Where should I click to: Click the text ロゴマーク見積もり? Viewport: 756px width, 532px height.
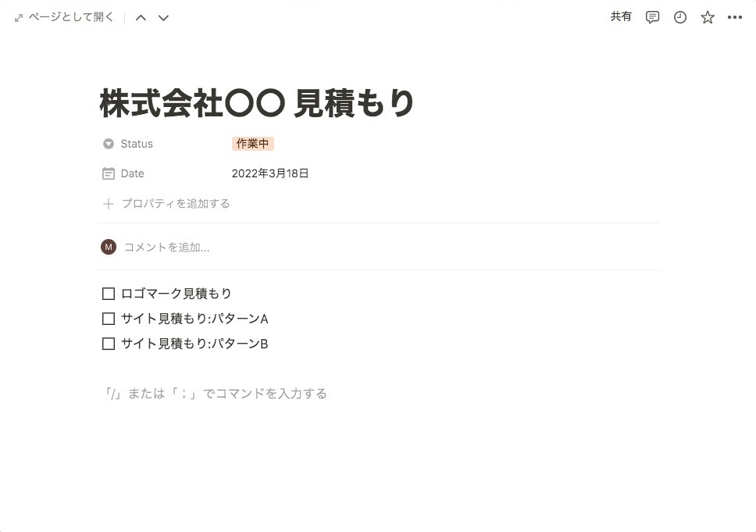pyautogui.click(x=176, y=293)
